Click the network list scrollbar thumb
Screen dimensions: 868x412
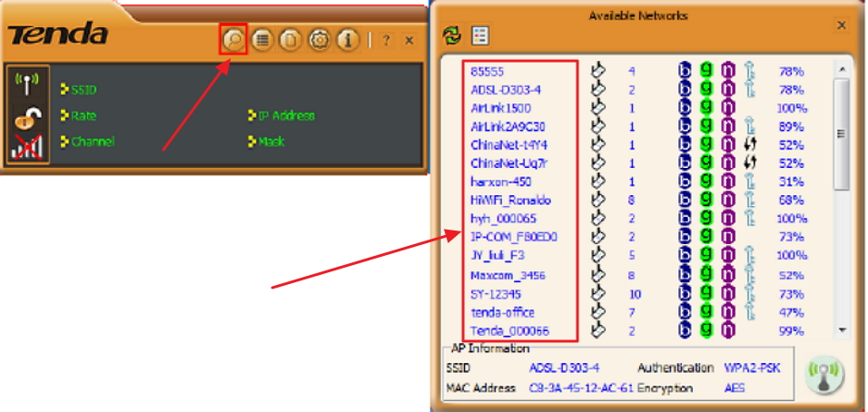coord(842,134)
